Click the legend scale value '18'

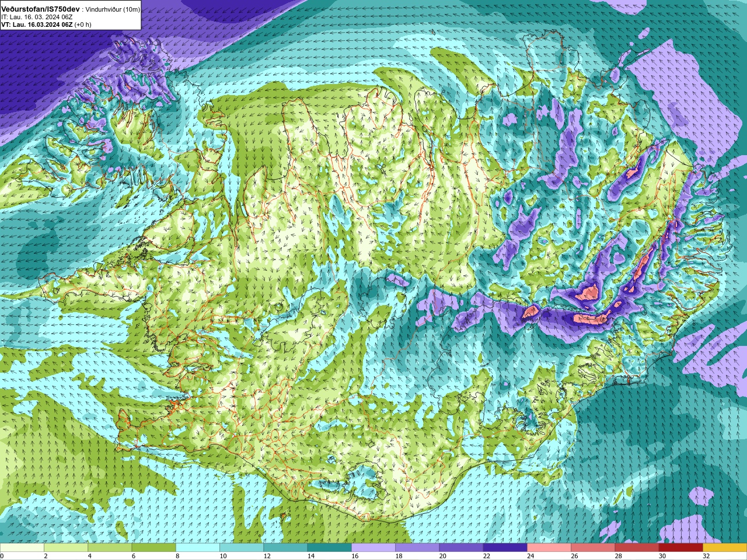click(x=399, y=556)
